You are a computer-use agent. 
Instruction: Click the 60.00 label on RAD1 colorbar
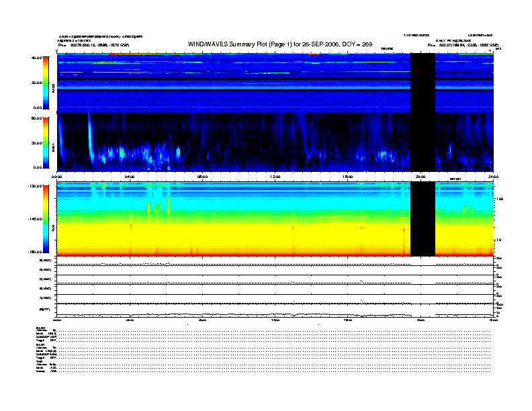coord(36,118)
